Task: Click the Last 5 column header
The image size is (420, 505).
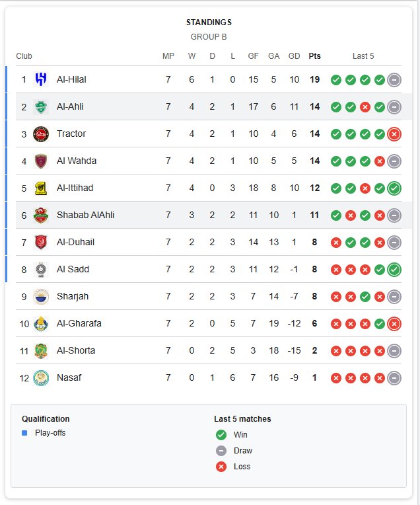Action: coord(363,56)
